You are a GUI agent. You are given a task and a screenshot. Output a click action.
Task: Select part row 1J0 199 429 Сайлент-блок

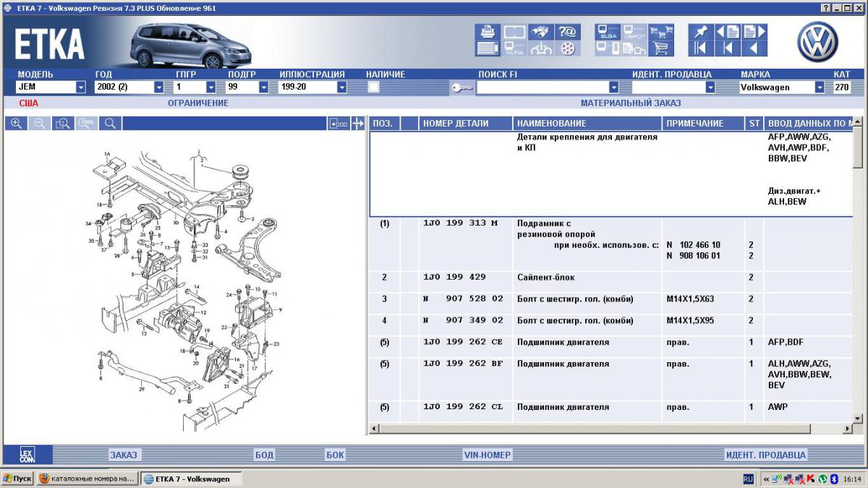tap(612, 282)
